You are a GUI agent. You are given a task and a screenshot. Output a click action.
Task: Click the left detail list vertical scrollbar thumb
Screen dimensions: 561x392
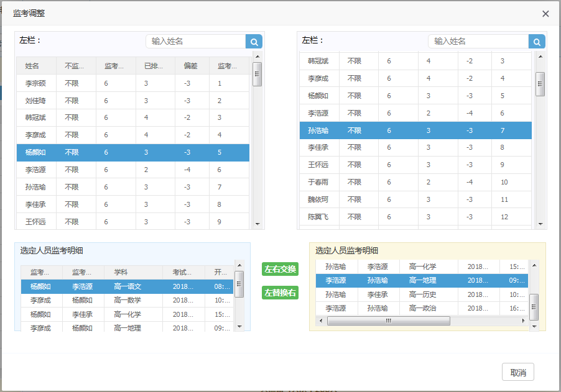[239, 284]
